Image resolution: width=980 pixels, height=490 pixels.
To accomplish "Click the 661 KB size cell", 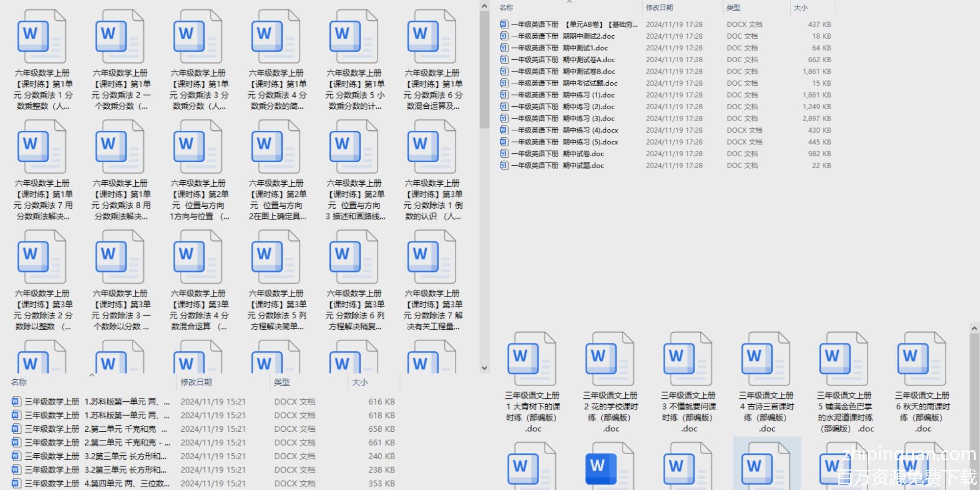I will coord(381,443).
